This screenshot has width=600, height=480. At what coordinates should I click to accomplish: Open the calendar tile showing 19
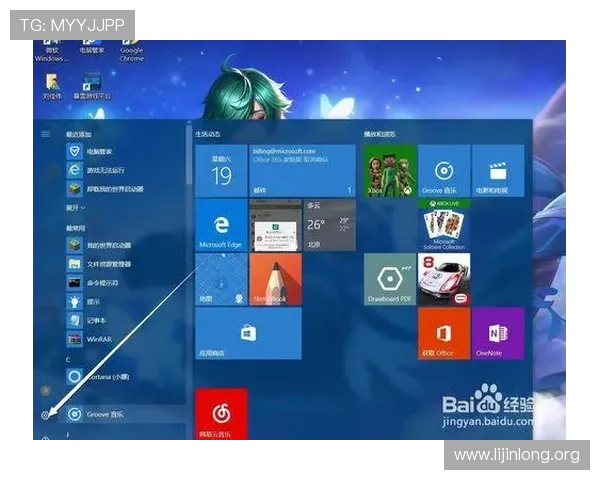pyautogui.click(x=221, y=171)
